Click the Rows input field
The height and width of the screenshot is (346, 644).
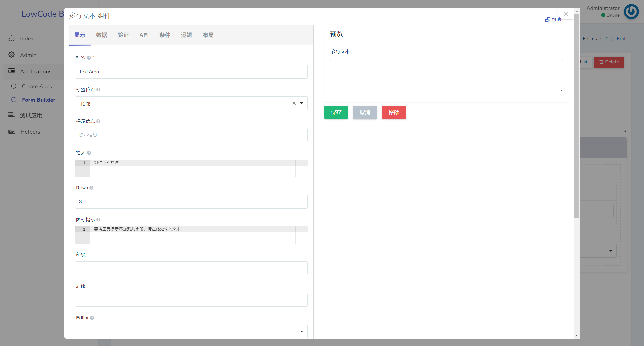tap(191, 201)
